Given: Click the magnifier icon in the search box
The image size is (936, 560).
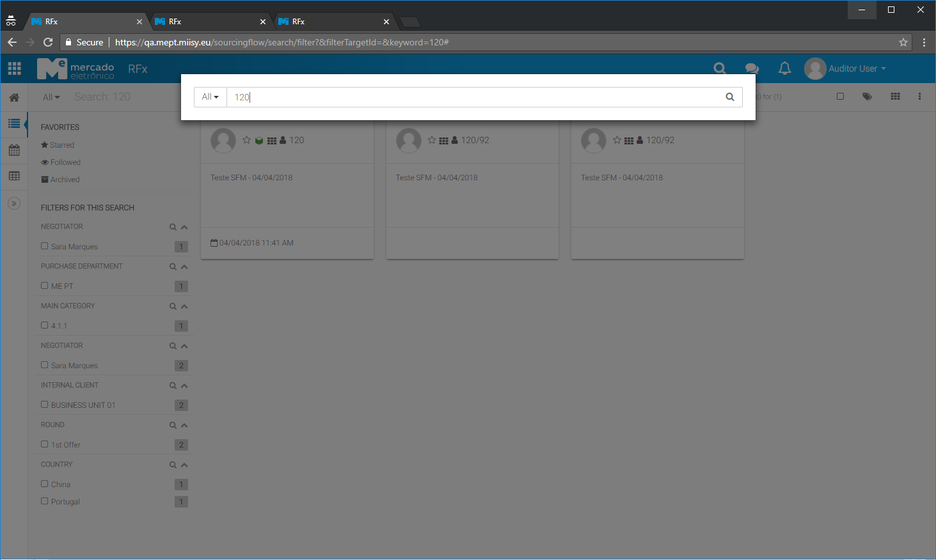Looking at the screenshot, I should [x=729, y=97].
